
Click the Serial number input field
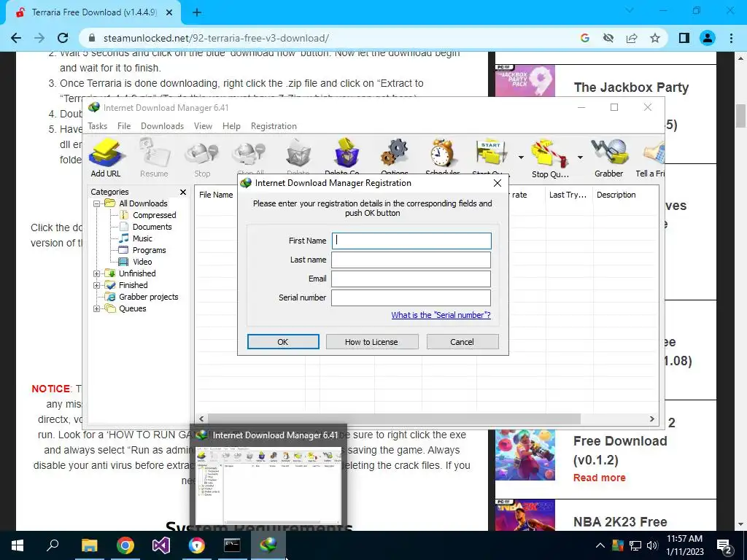tap(411, 297)
